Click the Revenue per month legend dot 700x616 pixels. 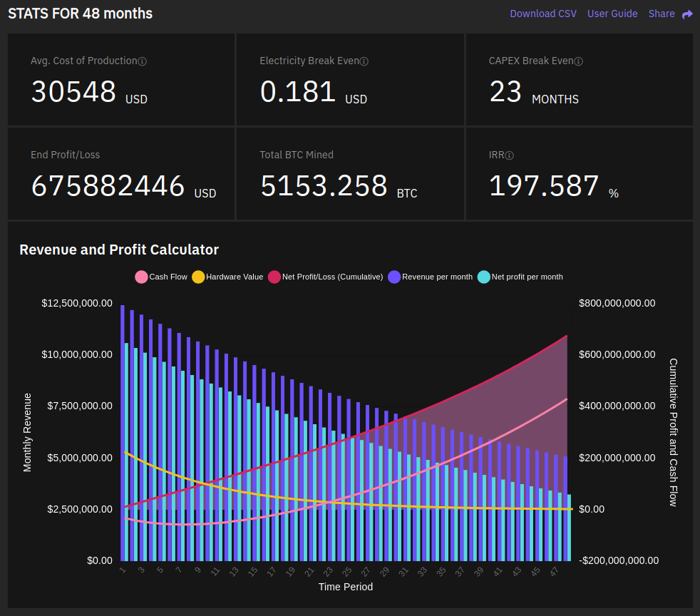(x=394, y=277)
